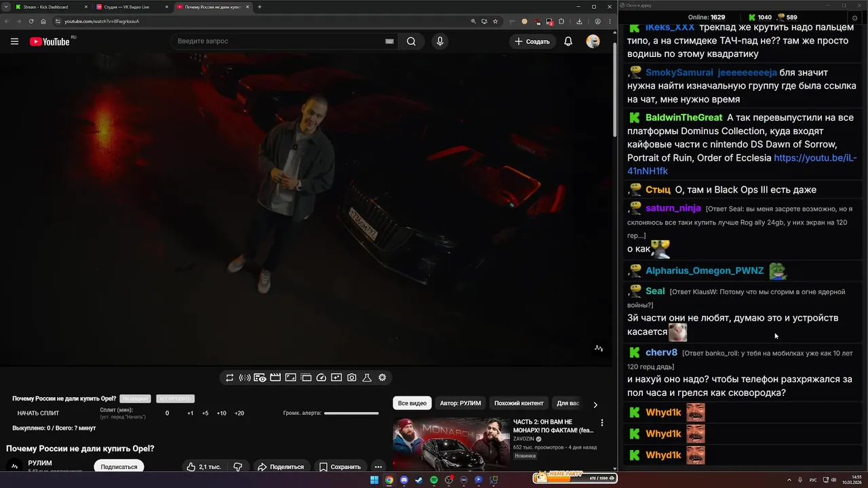Click the audio boost waves icon
This screenshot has height=488, width=868.
coord(245,378)
